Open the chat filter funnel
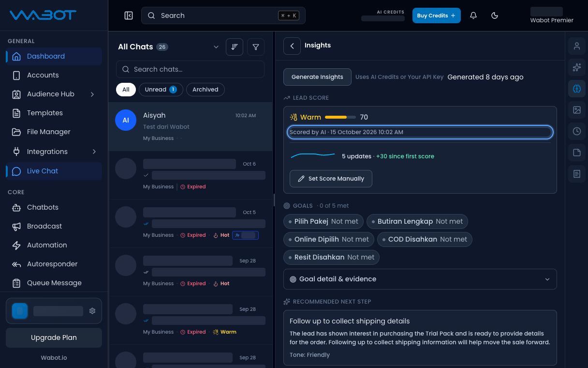Viewport: 588px width, 368px height. pos(256,47)
